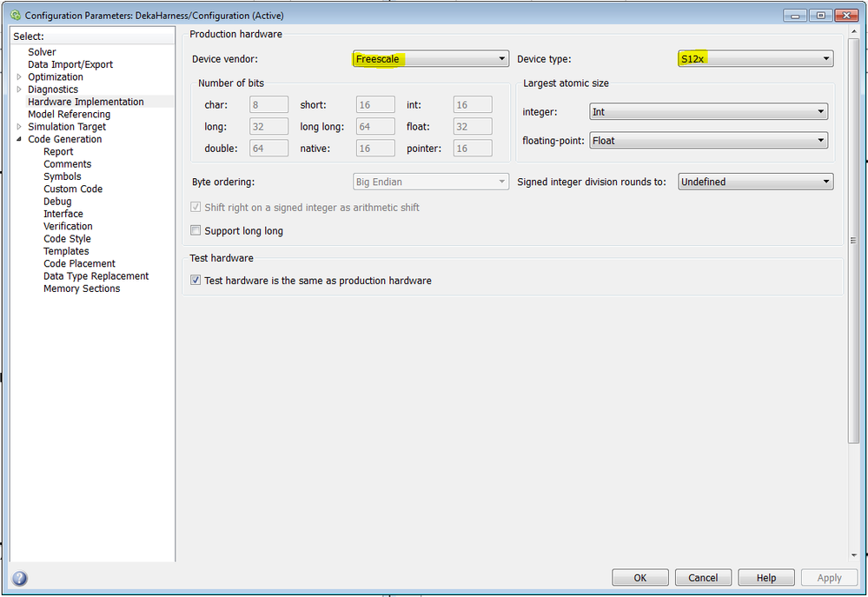
Task: Click the double bits field
Action: click(268, 149)
